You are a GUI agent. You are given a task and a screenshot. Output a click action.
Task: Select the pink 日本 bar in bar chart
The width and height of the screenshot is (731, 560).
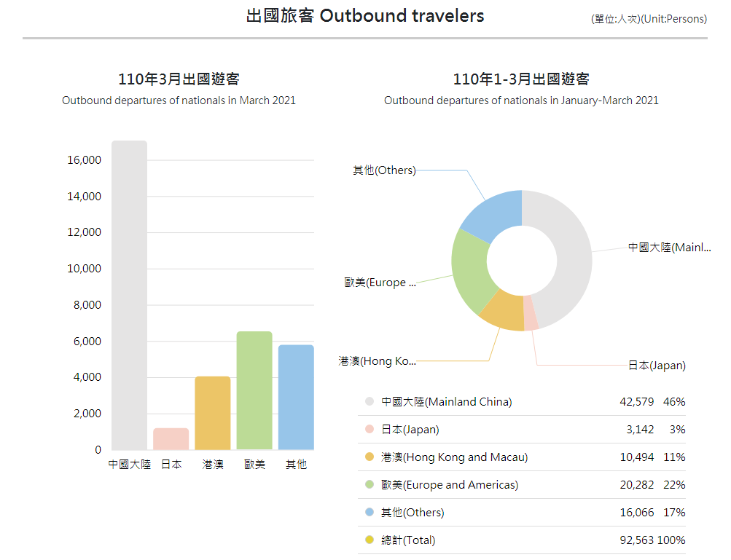coord(171,439)
